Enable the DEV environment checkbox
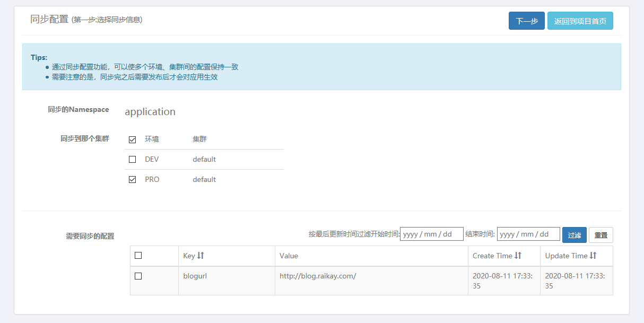The image size is (644, 323). (133, 159)
